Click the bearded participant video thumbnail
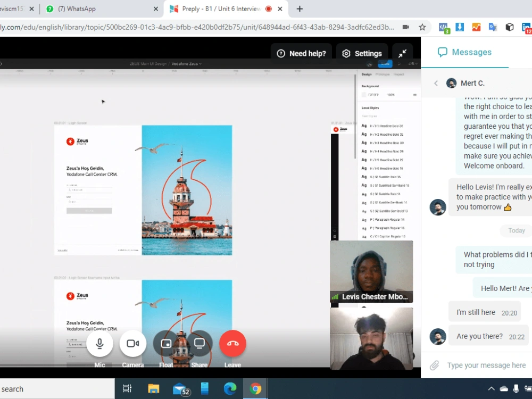 coord(371,338)
